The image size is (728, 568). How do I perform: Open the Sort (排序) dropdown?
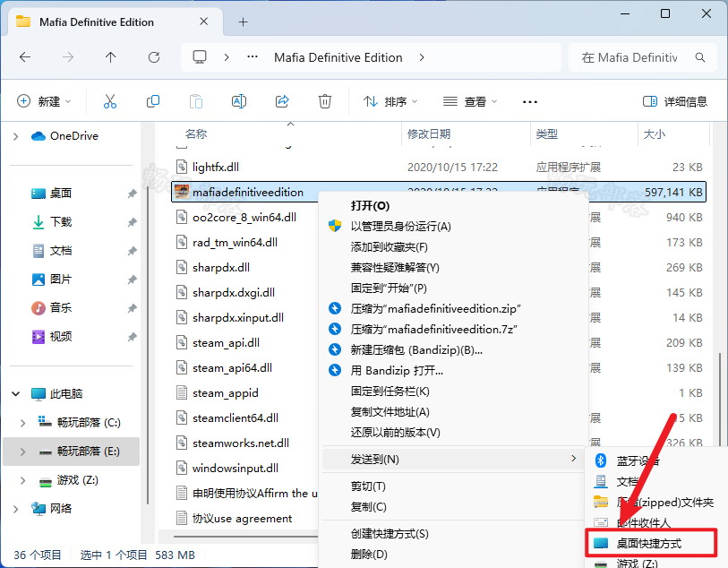pos(390,101)
